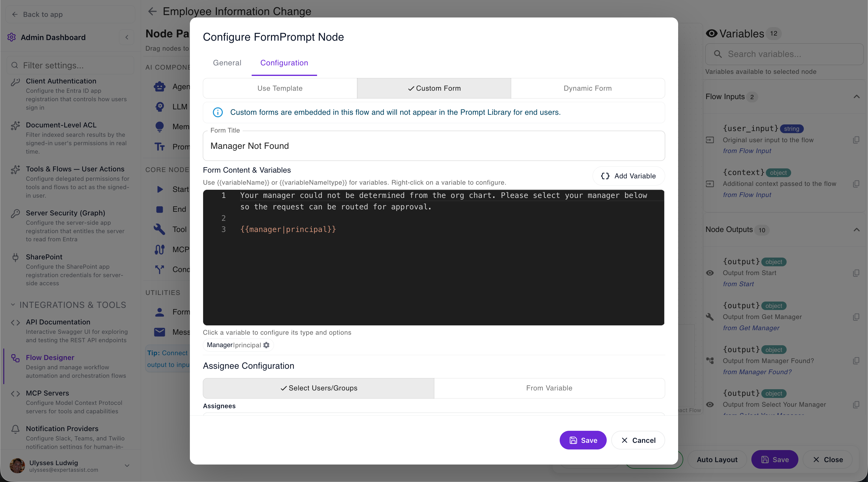
Task: Copy the output variable from Select Your Manager
Action: coord(856,405)
